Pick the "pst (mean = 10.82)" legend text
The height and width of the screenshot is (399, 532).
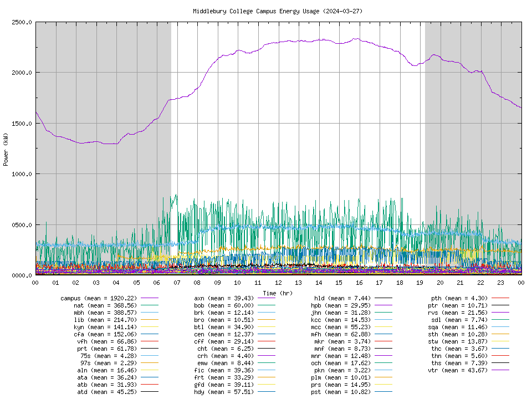click(x=341, y=392)
